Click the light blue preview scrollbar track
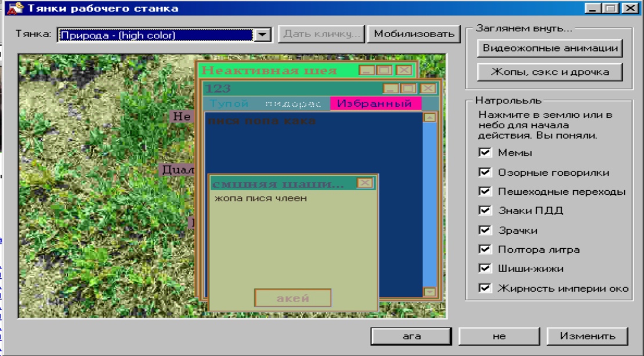644x356 pixels. pyautogui.click(x=429, y=204)
